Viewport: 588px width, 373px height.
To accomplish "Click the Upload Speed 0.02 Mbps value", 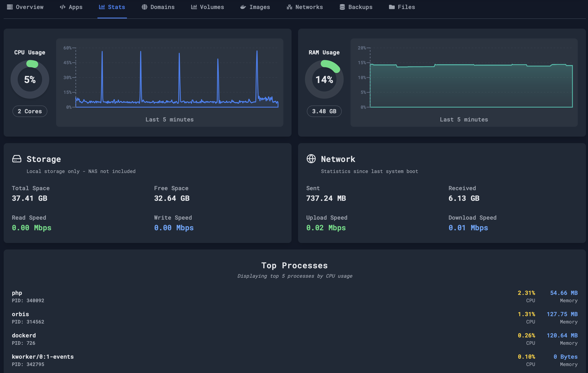I will pos(326,228).
